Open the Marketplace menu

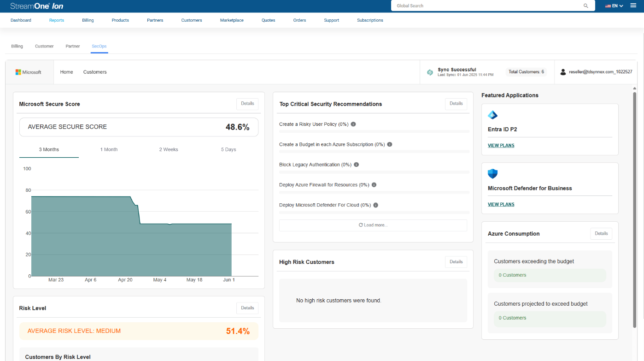pyautogui.click(x=232, y=20)
